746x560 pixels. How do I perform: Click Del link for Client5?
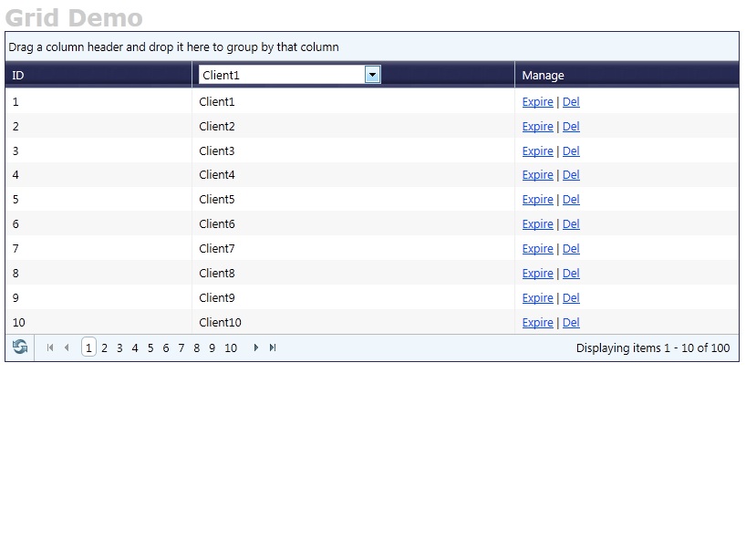571,200
